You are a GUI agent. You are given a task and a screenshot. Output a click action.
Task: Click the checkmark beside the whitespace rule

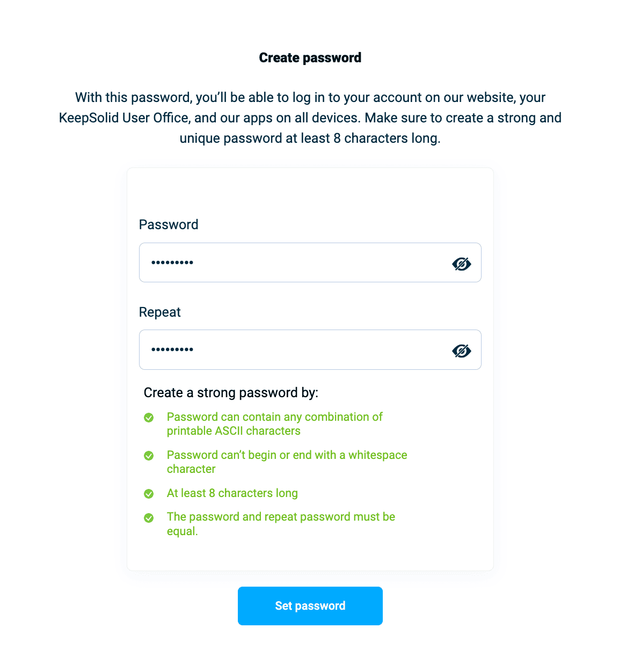click(149, 456)
